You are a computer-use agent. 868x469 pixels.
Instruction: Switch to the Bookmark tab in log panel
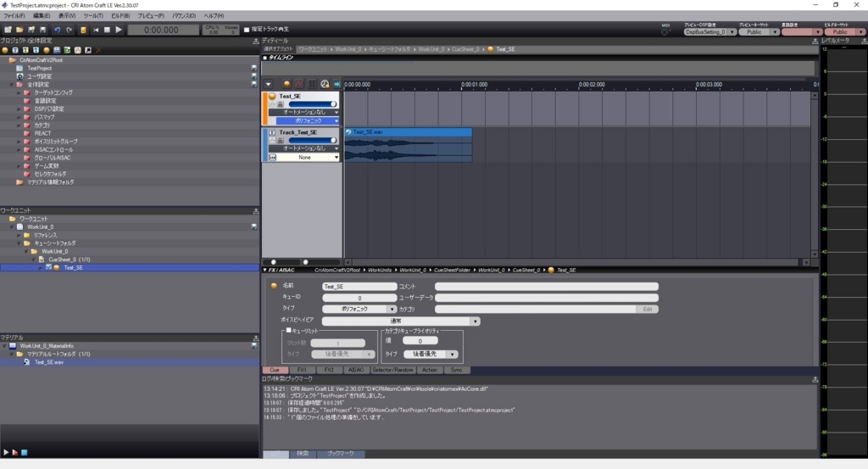tap(340, 454)
